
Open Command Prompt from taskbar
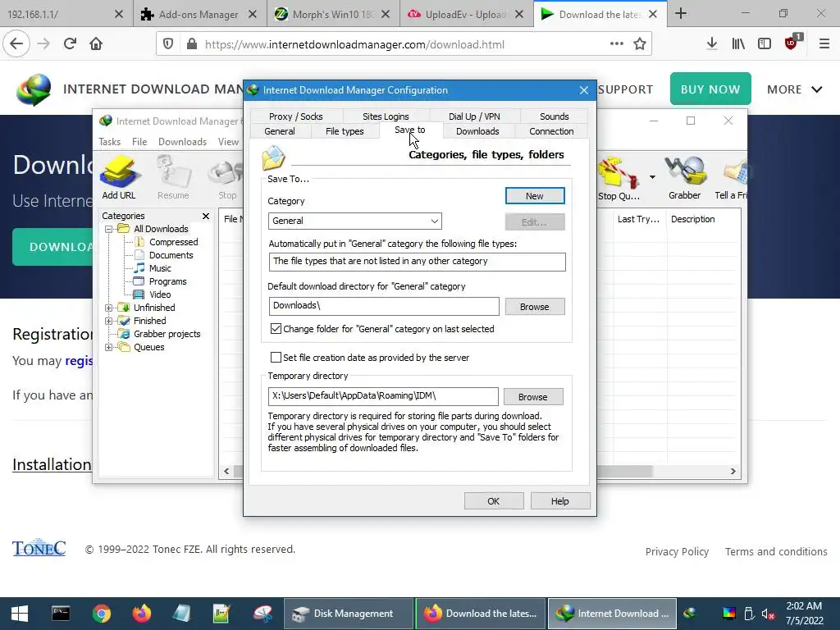61,614
